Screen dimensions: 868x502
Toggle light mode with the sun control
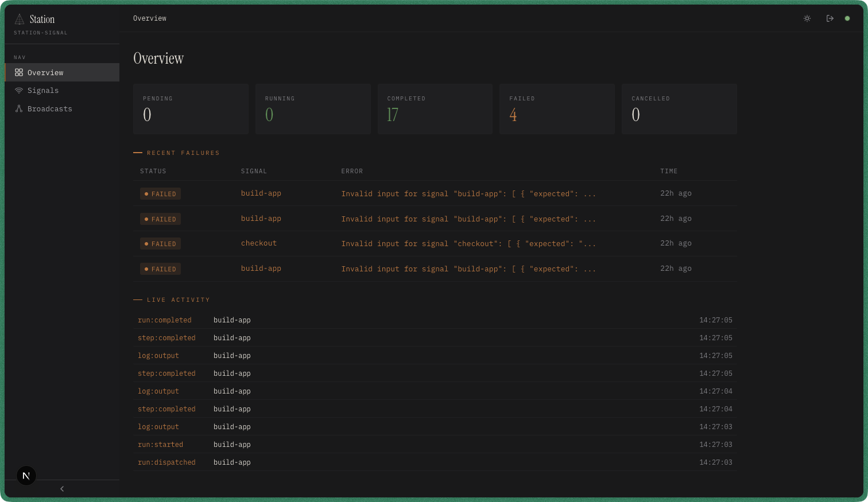807,18
